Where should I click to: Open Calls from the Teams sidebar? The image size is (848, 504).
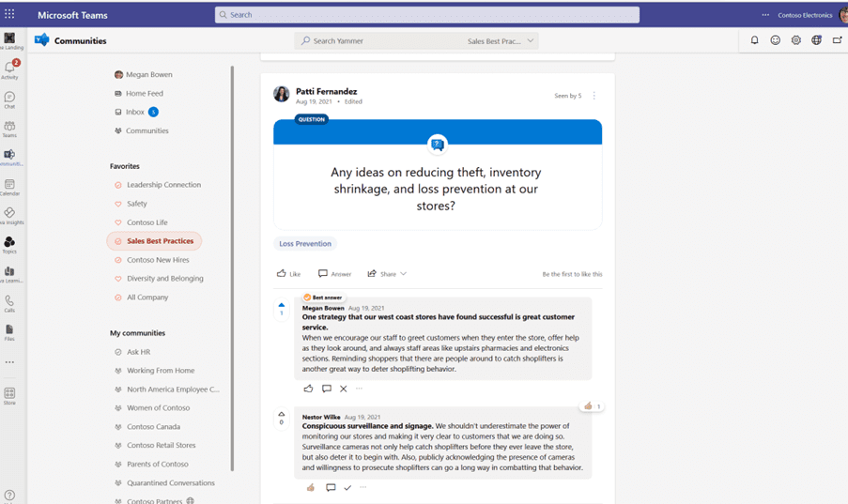[9, 303]
